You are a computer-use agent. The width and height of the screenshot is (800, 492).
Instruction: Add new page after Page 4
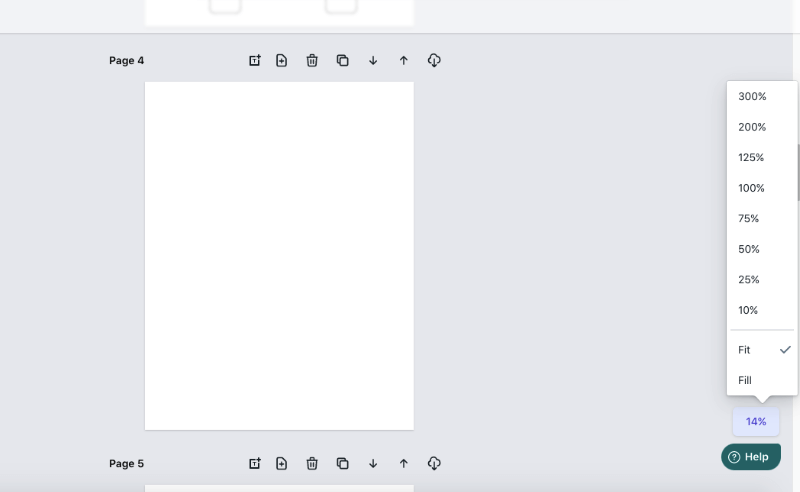[282, 60]
